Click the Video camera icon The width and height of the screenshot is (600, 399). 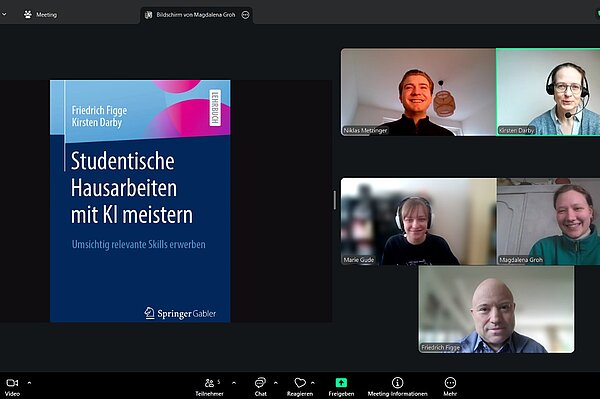(12, 383)
